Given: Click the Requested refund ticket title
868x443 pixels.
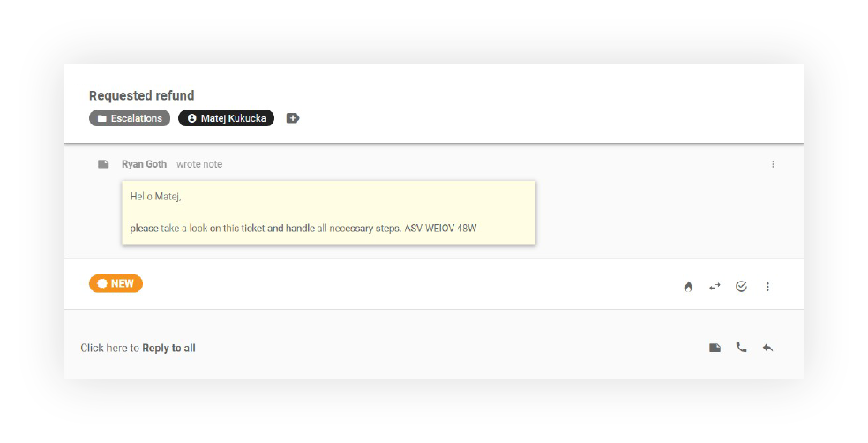Looking at the screenshot, I should (x=141, y=95).
